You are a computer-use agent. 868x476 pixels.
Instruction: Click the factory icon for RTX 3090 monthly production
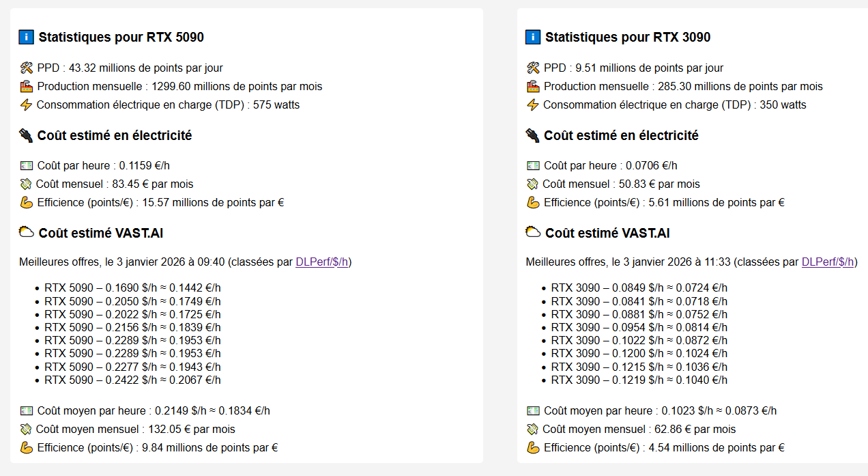coord(533,86)
